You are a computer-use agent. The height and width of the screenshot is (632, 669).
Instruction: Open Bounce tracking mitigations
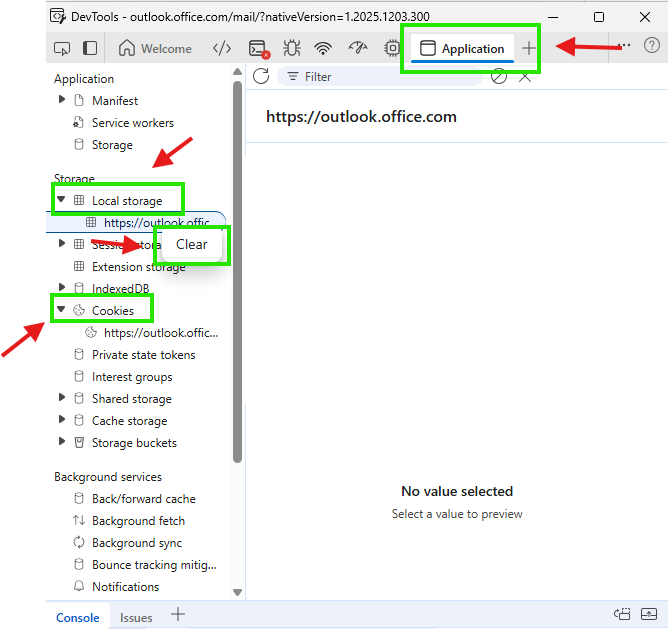tap(154, 565)
